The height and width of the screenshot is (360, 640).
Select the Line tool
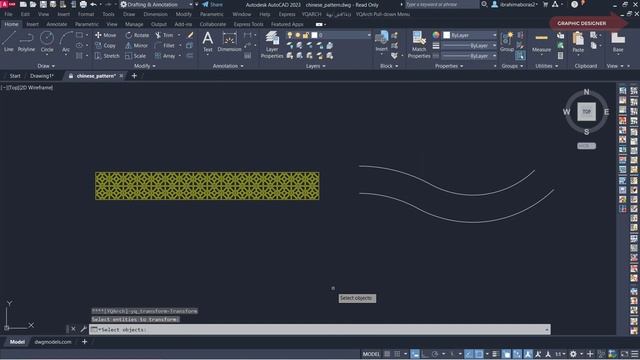tap(9, 42)
